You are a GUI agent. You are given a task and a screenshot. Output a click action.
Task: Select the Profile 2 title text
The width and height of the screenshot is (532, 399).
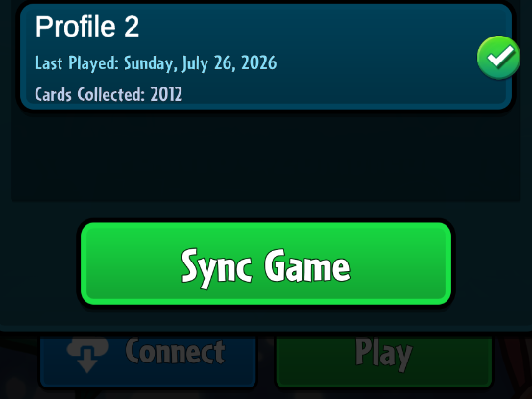pyautogui.click(x=87, y=27)
